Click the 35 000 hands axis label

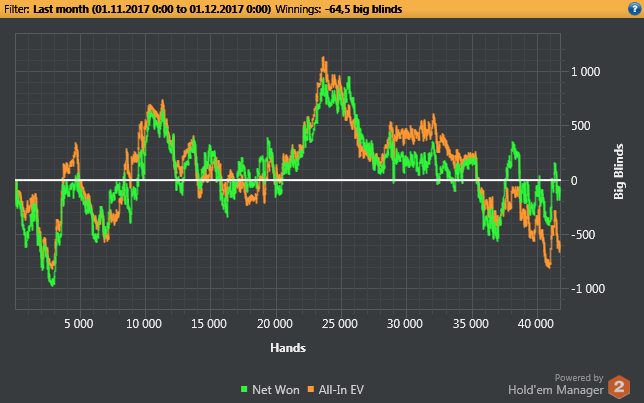pyautogui.click(x=471, y=324)
